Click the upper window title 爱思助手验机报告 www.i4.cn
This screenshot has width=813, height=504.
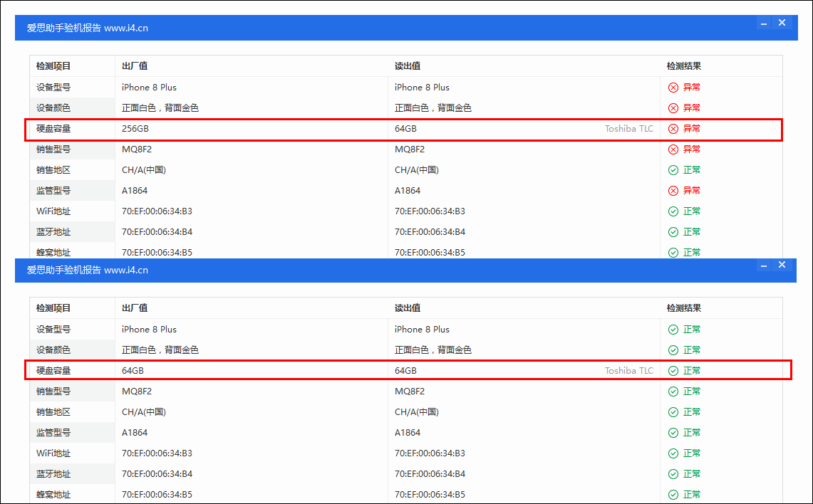click(88, 28)
